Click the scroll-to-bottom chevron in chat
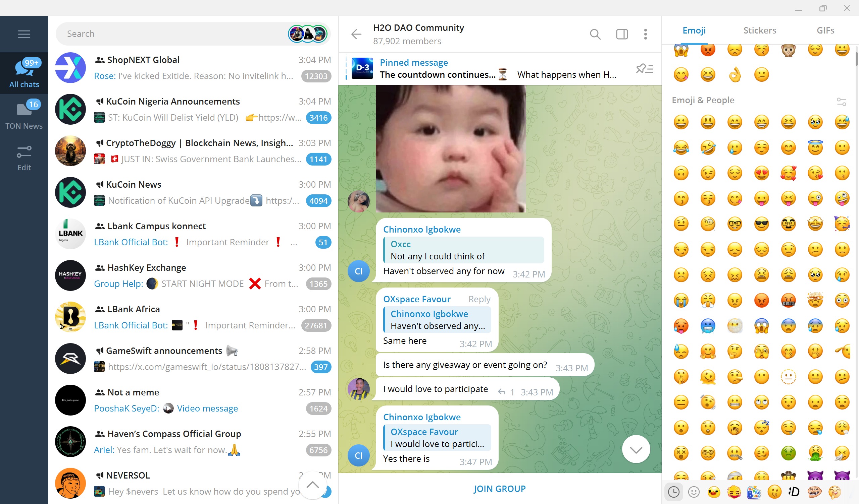 pyautogui.click(x=636, y=449)
